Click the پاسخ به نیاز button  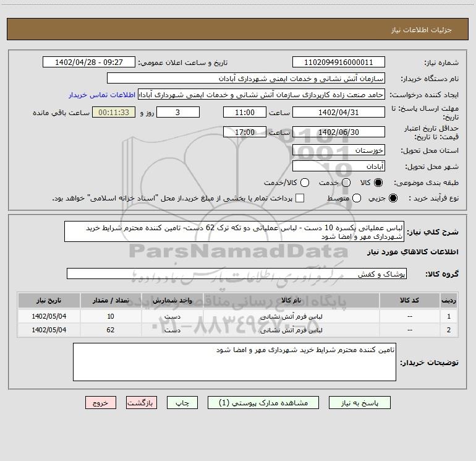click(x=359, y=403)
